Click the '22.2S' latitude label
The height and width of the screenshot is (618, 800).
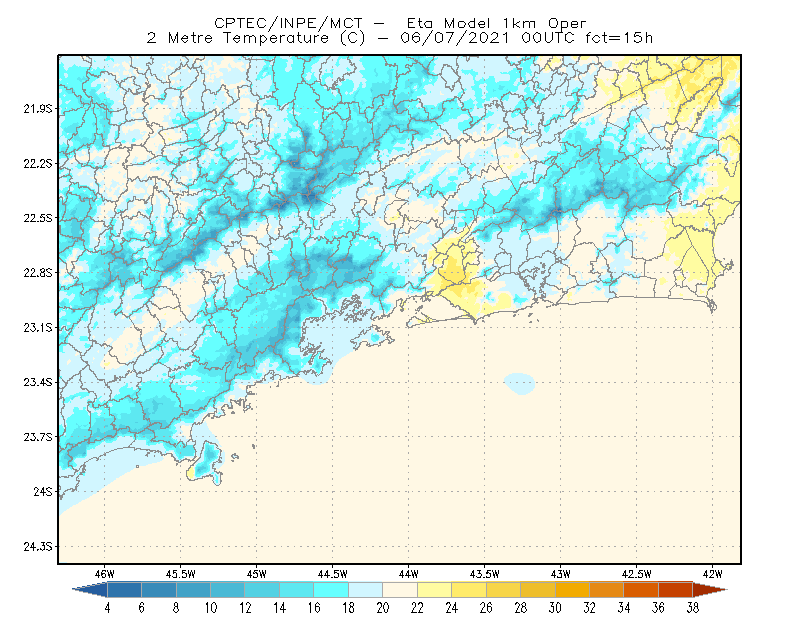click(38, 163)
